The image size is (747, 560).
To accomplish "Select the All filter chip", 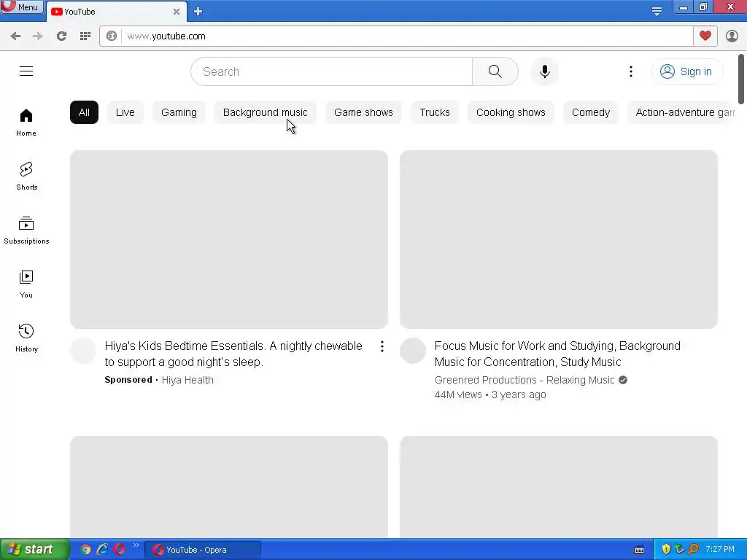I will coord(84,112).
